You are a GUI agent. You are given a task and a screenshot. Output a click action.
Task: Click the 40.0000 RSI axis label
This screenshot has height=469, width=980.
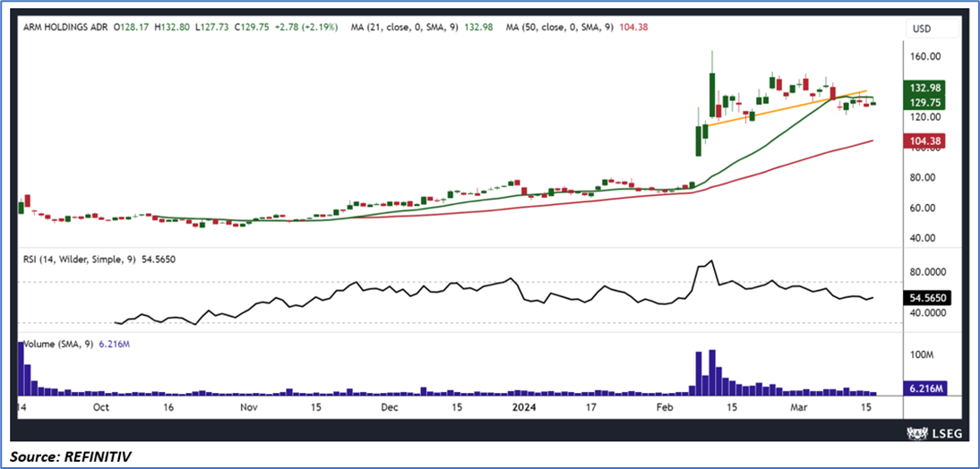pyautogui.click(x=929, y=313)
